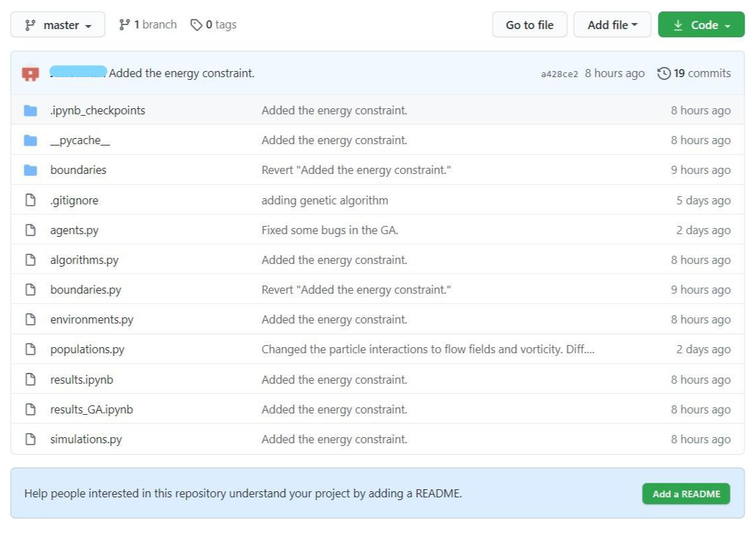Click '8 hours ago' in commit header
Viewport: 756px width, 540px height.
615,73
